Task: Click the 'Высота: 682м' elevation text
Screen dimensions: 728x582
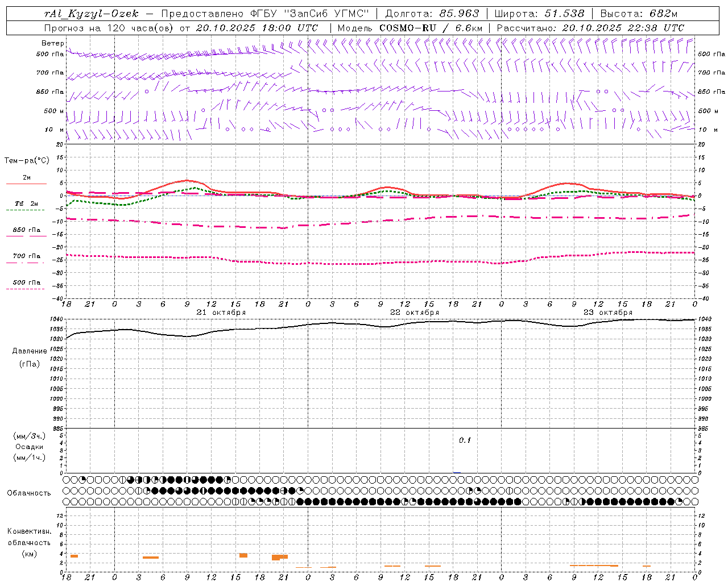Action: tap(639, 14)
